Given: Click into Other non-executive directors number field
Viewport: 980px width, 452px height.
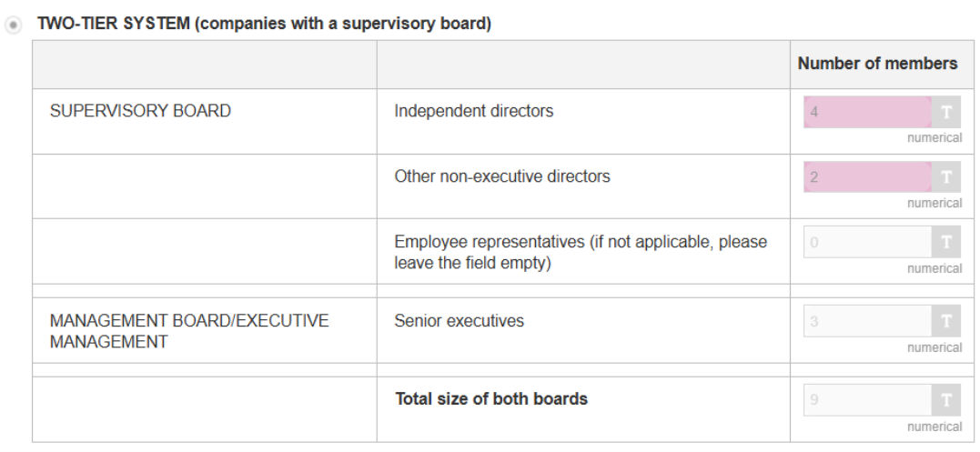Looking at the screenshot, I should tap(866, 177).
